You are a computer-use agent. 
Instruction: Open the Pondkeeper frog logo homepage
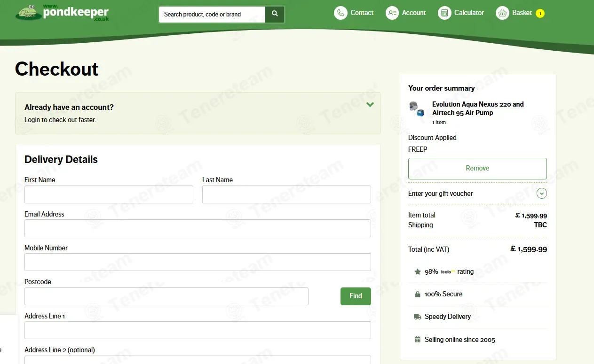tap(62, 12)
